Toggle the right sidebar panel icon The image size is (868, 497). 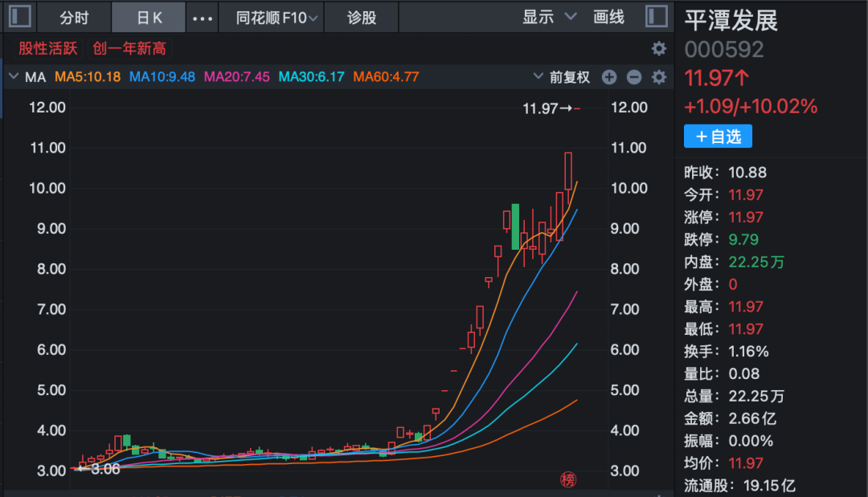click(656, 17)
